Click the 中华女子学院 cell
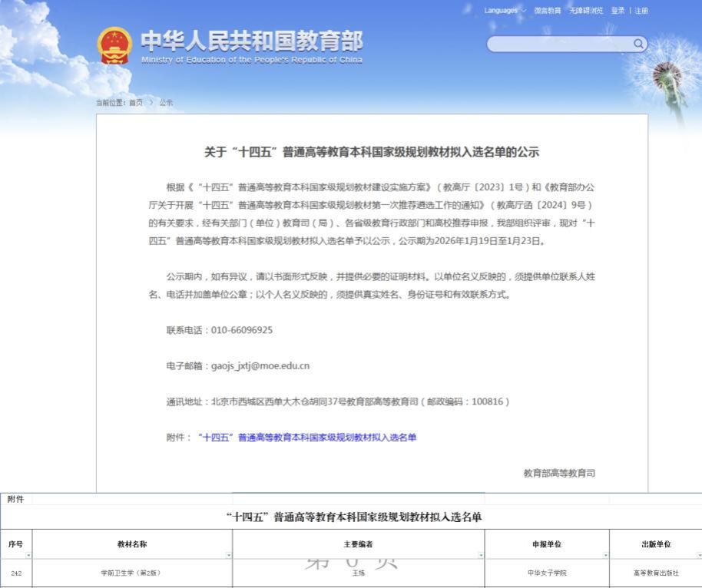 click(547, 573)
